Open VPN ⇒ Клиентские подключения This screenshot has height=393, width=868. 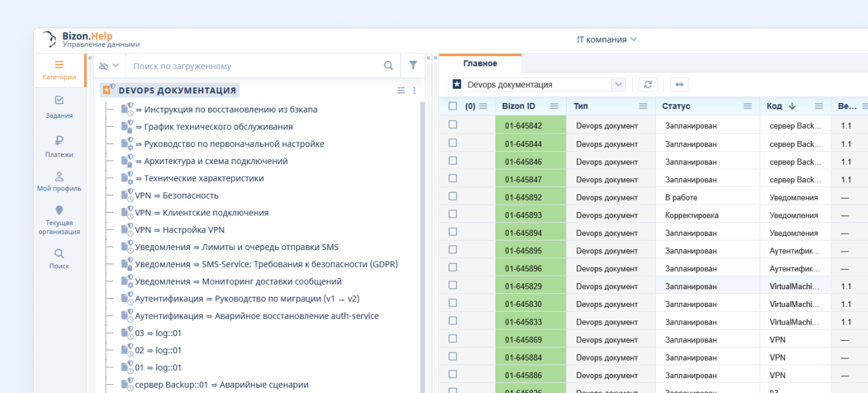pos(201,213)
